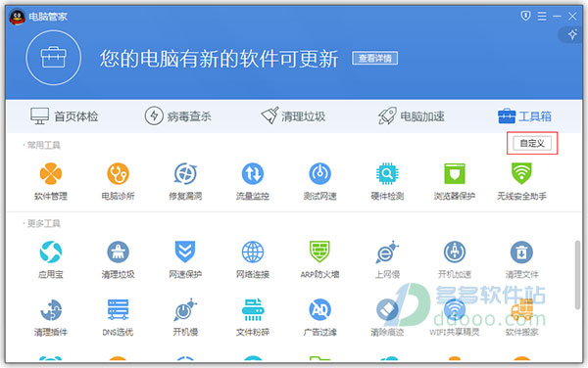The width and height of the screenshot is (588, 368).
Task: Launch 无线安全助手 wireless security assistant
Action: coord(521,181)
